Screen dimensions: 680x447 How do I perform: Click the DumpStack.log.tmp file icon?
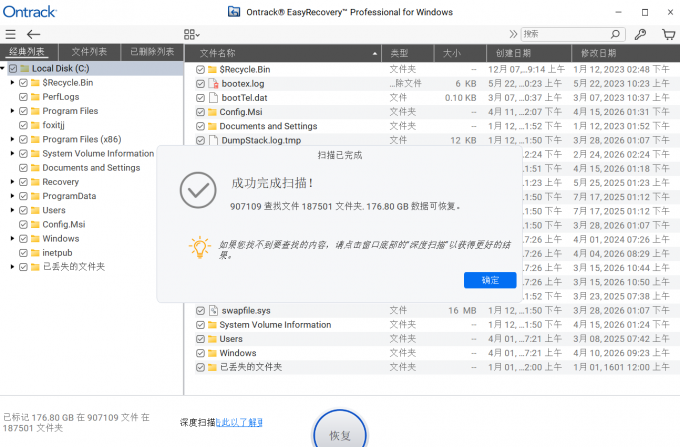click(213, 140)
